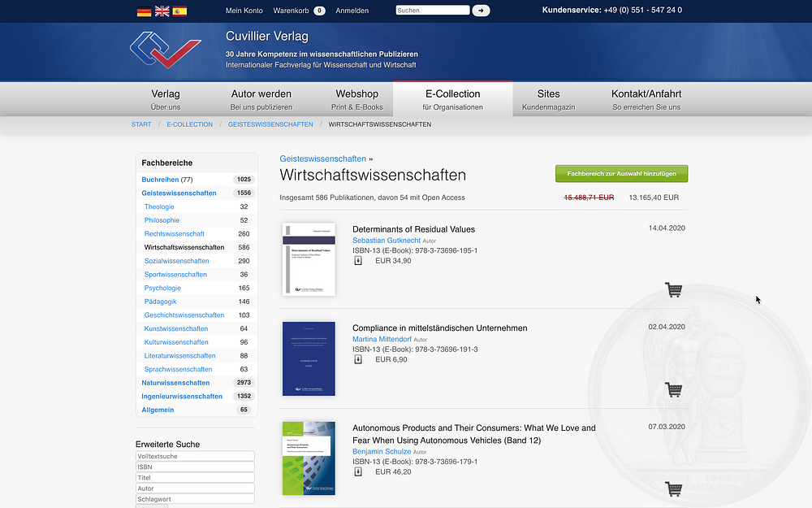Screen dimensions: 812x508
Task: Focus the Volltextsuche input field
Action: pyautogui.click(x=195, y=456)
